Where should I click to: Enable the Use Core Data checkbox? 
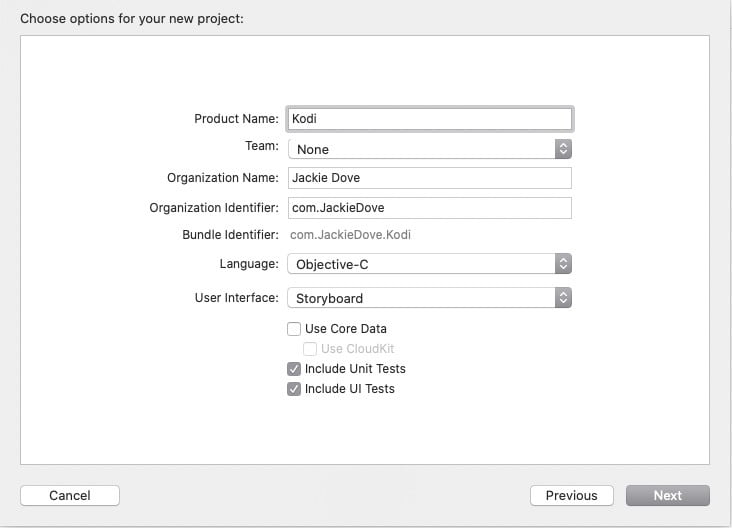tap(294, 329)
